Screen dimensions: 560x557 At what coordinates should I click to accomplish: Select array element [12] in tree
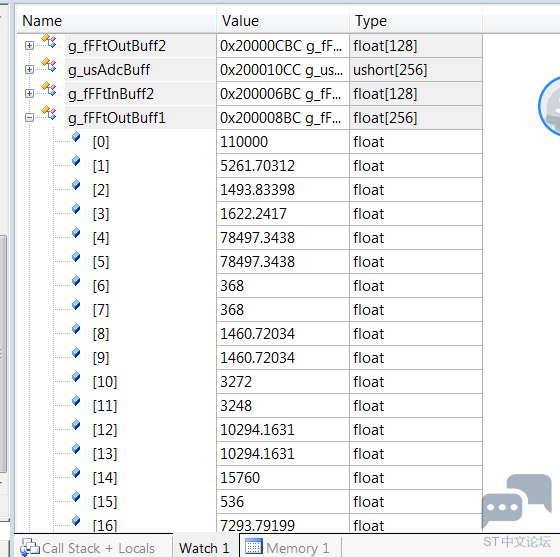[105, 430]
